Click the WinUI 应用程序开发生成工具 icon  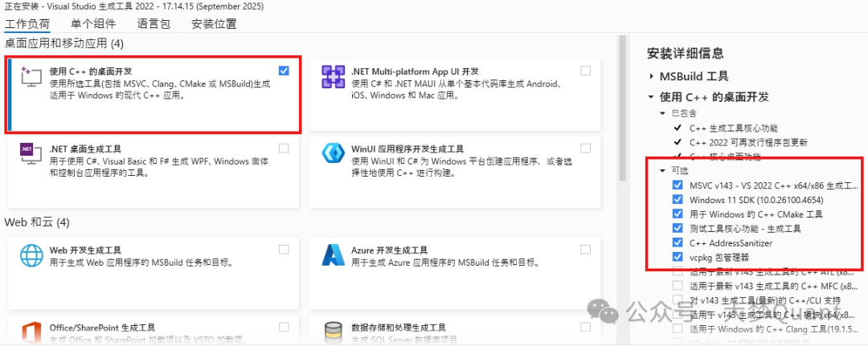[x=334, y=153]
